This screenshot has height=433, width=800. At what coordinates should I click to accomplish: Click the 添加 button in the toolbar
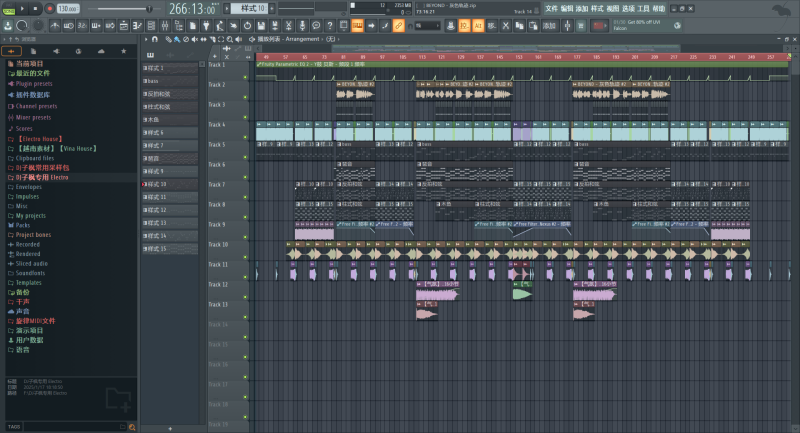550,25
